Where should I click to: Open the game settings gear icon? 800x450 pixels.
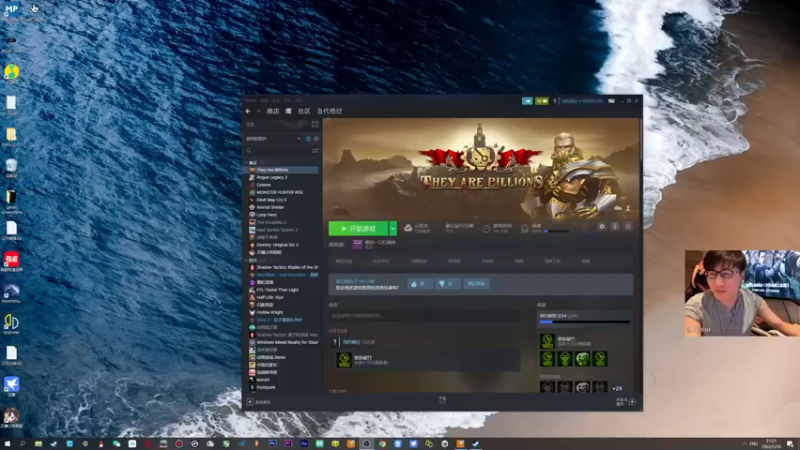[602, 227]
